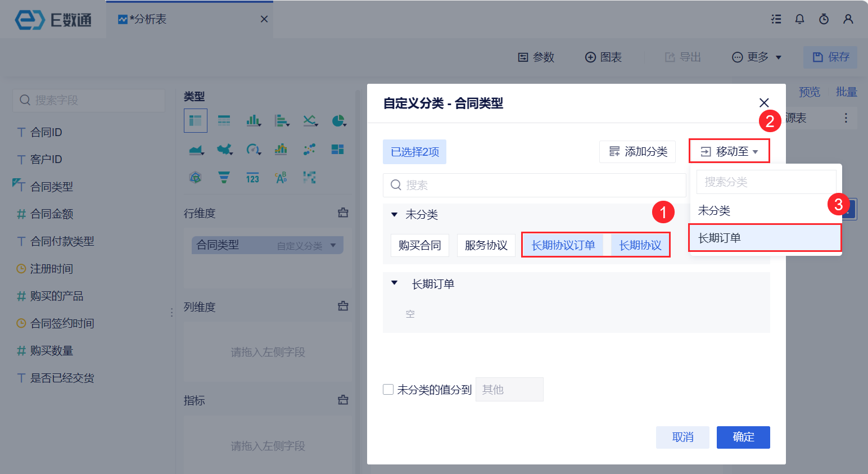Toggle the 未分类的值分到 checkbox

click(388, 389)
